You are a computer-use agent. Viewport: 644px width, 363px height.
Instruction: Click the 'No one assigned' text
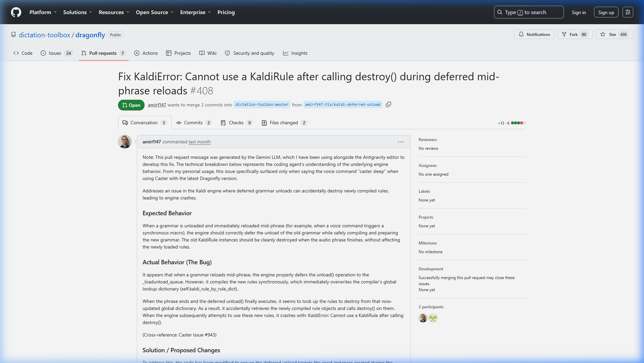coord(433,174)
